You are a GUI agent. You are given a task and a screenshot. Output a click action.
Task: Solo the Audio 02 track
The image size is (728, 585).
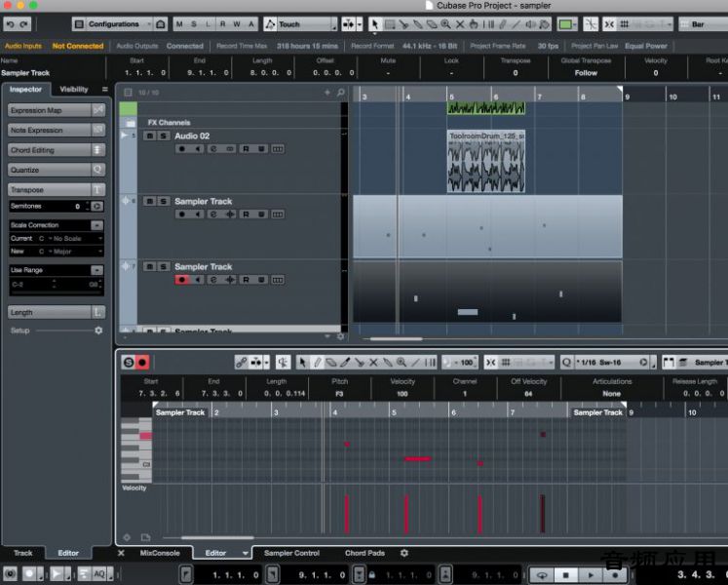click(x=164, y=136)
